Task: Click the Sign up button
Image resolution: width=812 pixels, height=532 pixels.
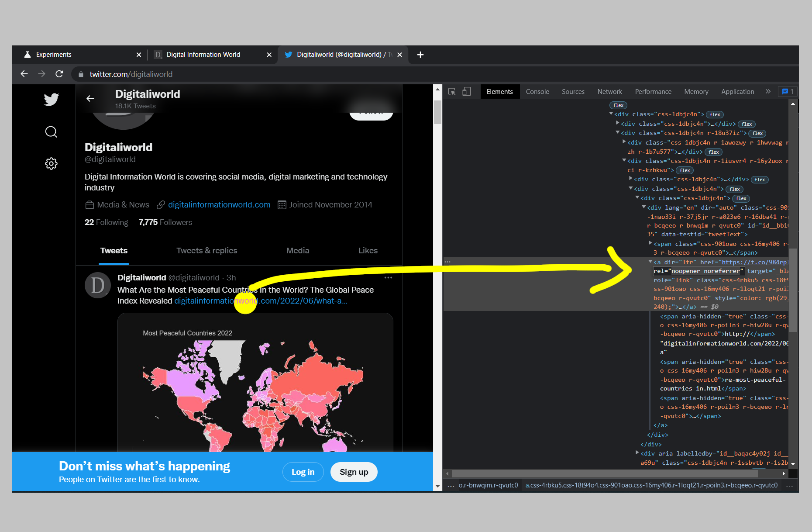Action: click(x=354, y=472)
